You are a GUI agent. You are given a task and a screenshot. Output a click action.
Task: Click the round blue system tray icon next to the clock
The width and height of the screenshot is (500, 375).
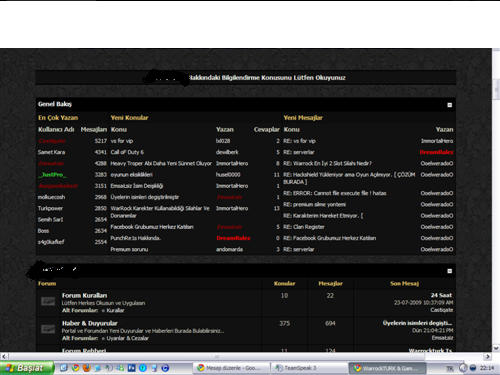(x=473, y=368)
